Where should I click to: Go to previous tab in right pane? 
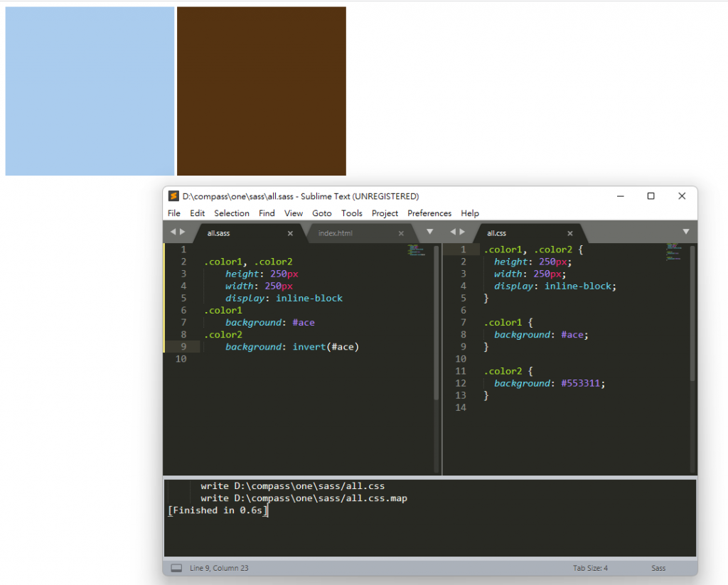[453, 232]
